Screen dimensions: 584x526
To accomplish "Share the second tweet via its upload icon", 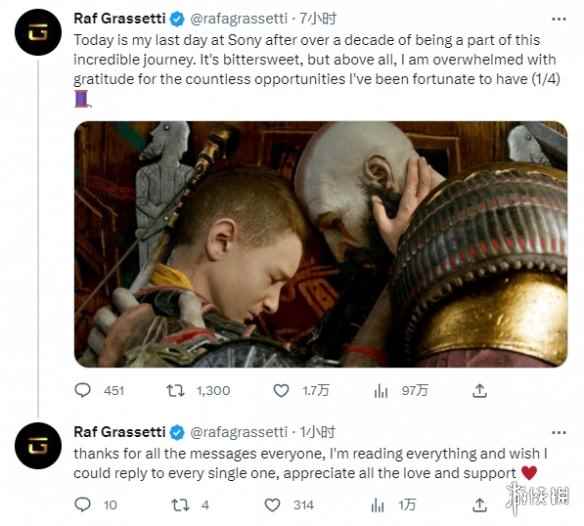I will (480, 505).
